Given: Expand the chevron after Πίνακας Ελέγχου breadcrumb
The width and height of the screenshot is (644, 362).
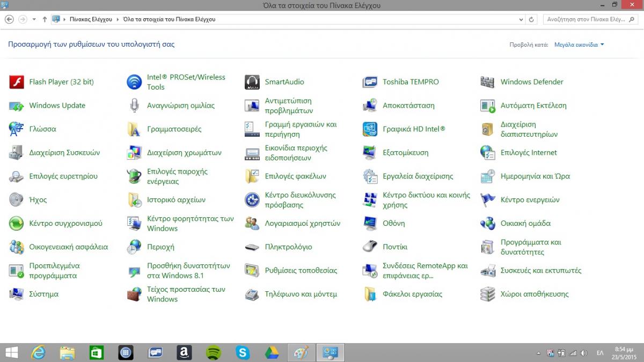Looking at the screenshot, I should click(118, 19).
